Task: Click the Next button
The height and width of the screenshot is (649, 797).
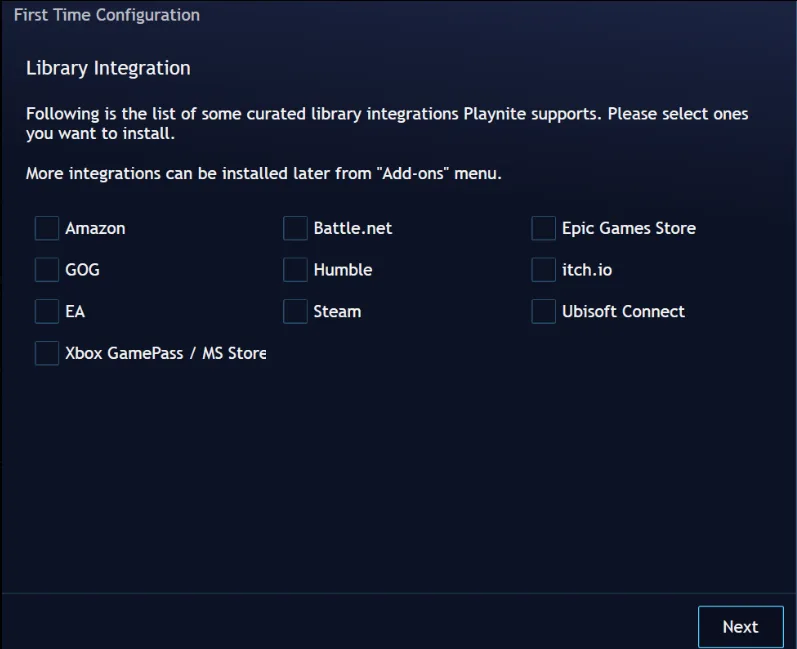Action: (741, 627)
